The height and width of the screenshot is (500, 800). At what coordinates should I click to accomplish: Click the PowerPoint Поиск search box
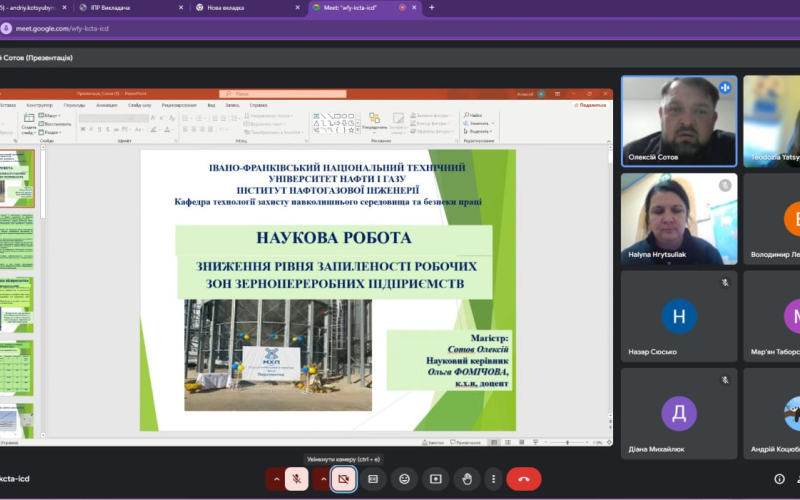(x=283, y=94)
